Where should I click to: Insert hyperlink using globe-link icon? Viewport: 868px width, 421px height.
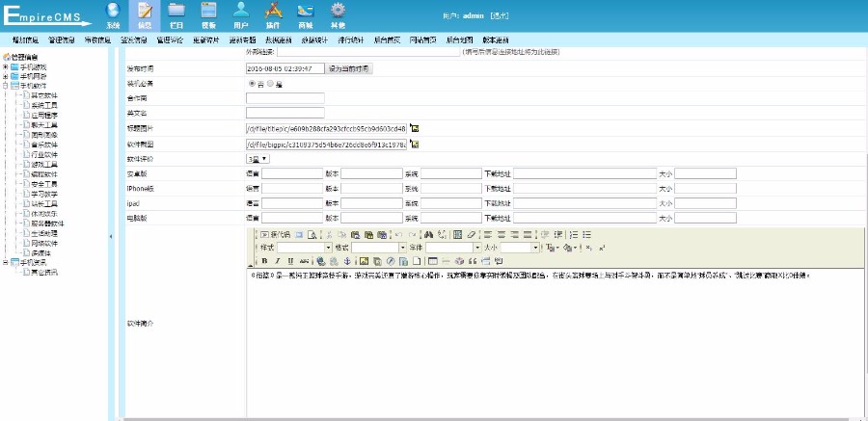[x=320, y=261]
